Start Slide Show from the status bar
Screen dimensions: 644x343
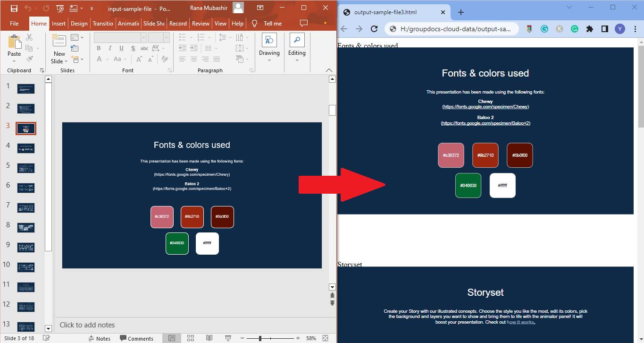[228, 338]
